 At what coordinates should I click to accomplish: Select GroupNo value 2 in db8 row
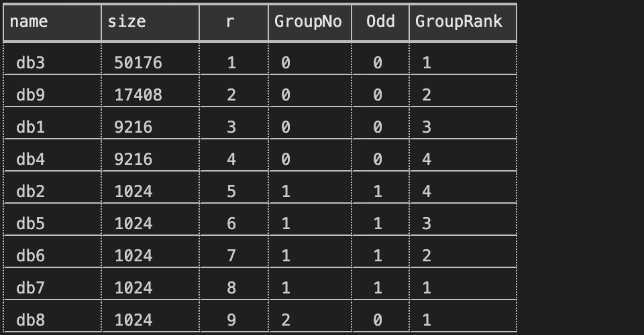pyautogui.click(x=310, y=316)
